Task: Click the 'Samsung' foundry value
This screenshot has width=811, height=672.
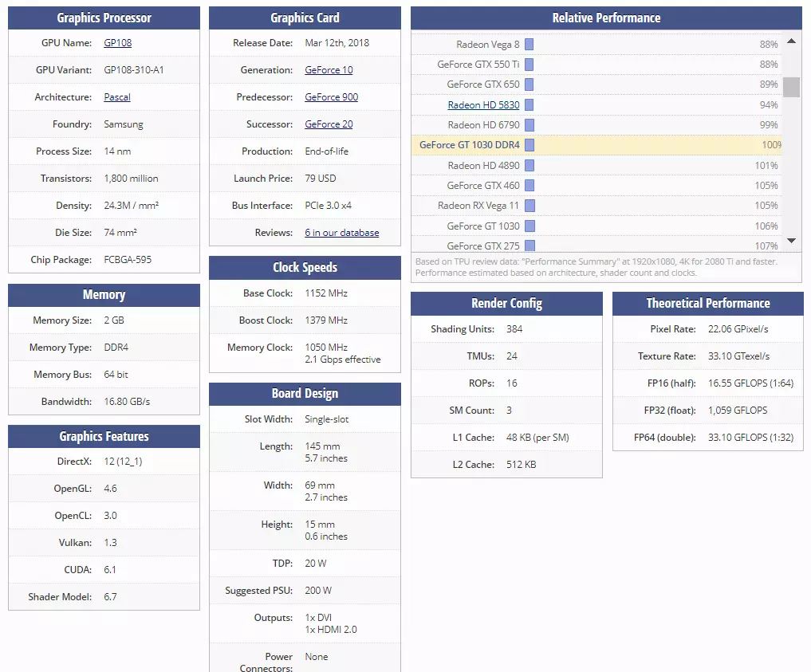Action: coord(124,124)
